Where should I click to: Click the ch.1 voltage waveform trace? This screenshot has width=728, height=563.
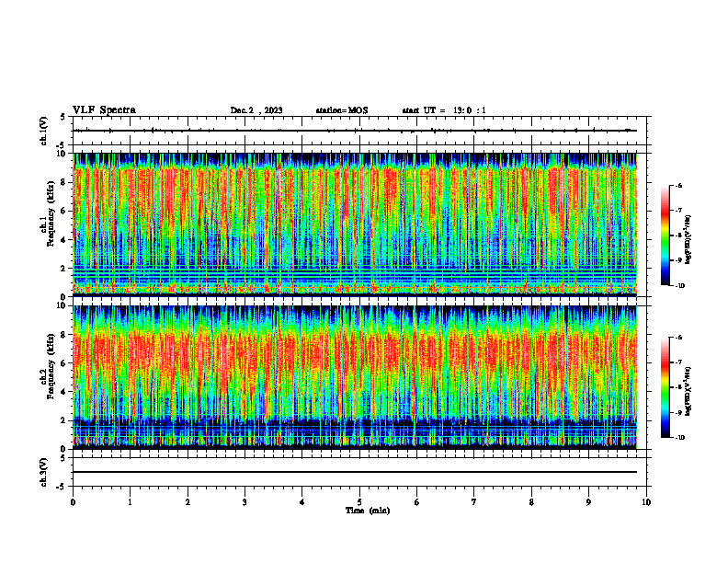point(355,131)
